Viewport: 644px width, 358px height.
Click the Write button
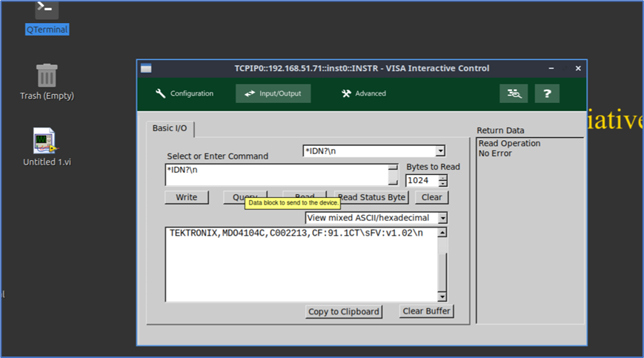187,197
